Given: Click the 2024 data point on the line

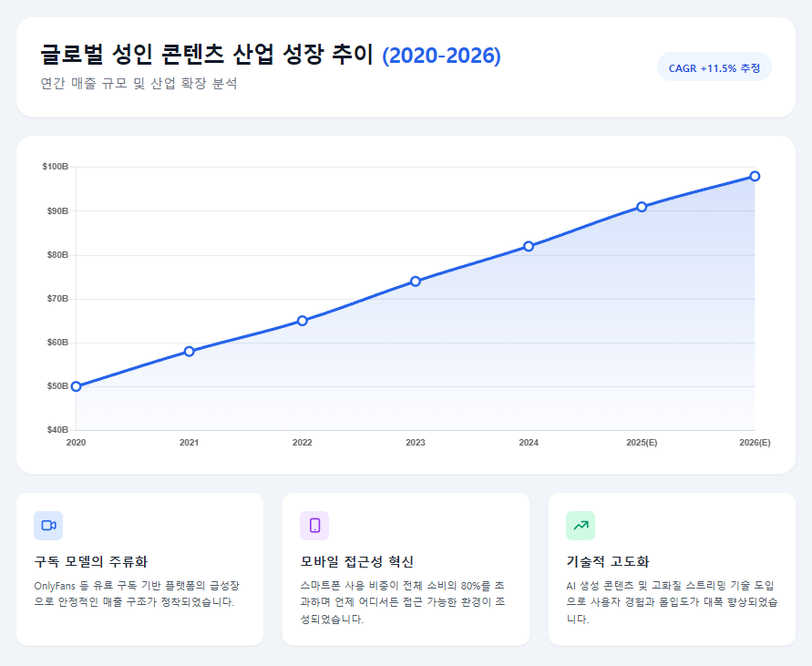Looking at the screenshot, I should 529,246.
